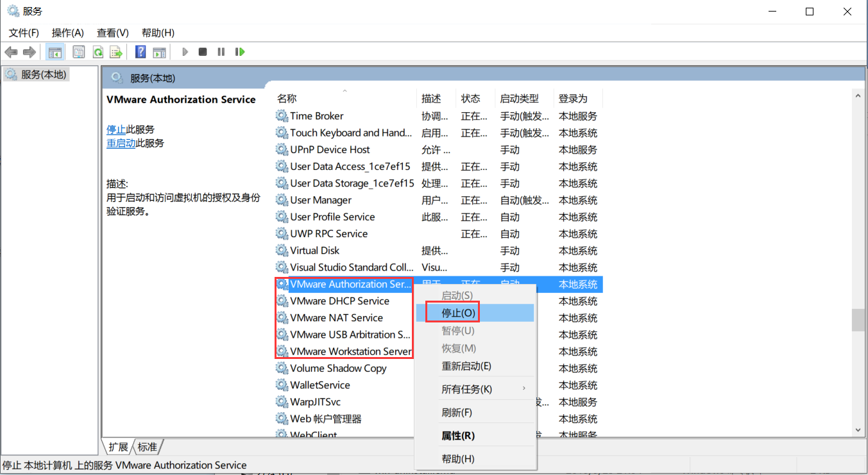Open the 文件(F) menu
868x475 pixels.
coord(24,33)
